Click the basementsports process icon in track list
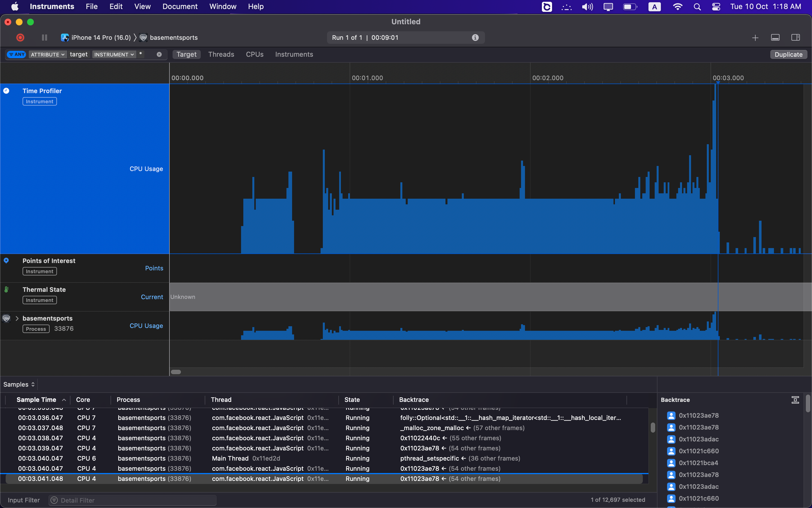The image size is (812, 508). tap(6, 318)
